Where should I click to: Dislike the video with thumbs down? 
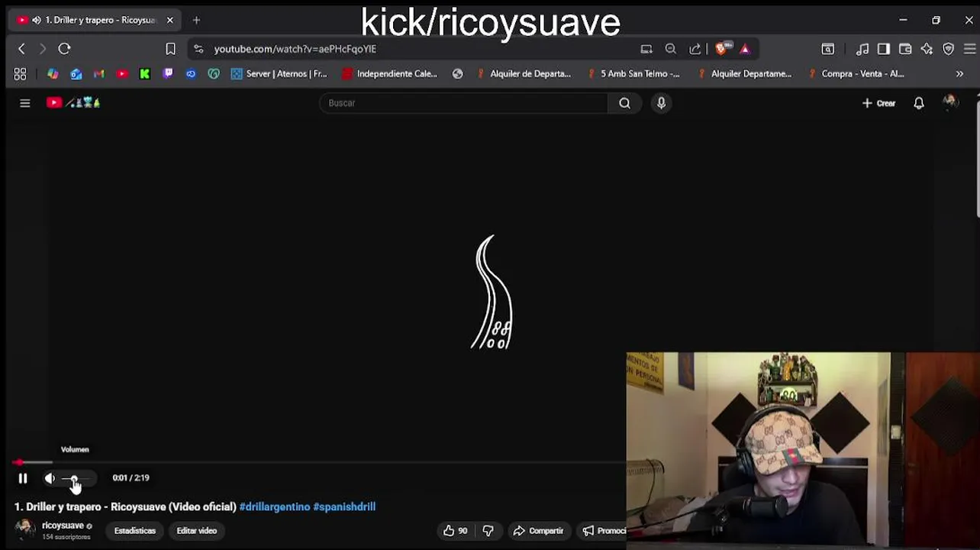click(488, 531)
